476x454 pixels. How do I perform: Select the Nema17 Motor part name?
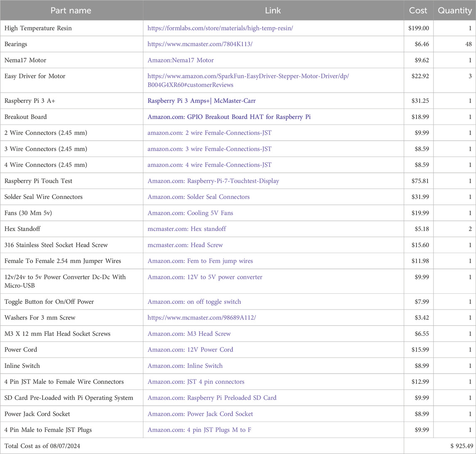[25, 60]
